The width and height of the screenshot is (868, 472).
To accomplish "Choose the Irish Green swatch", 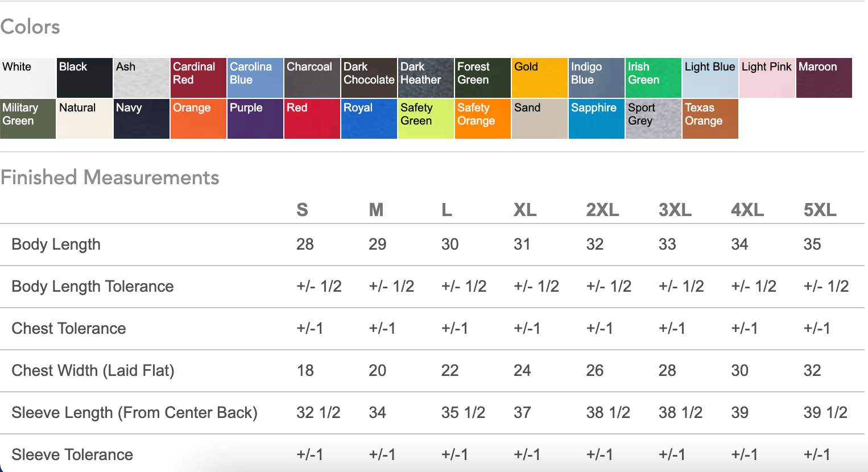I will pos(654,78).
